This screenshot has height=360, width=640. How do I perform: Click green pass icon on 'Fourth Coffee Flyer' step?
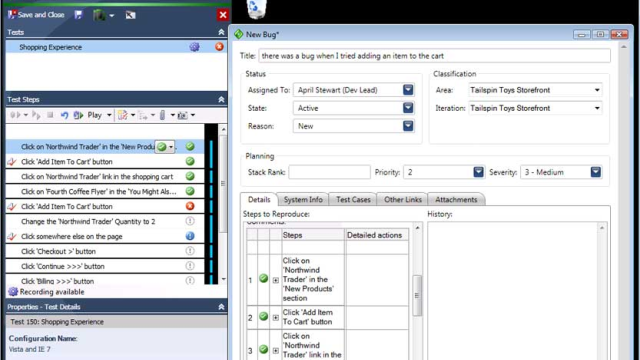click(x=190, y=191)
